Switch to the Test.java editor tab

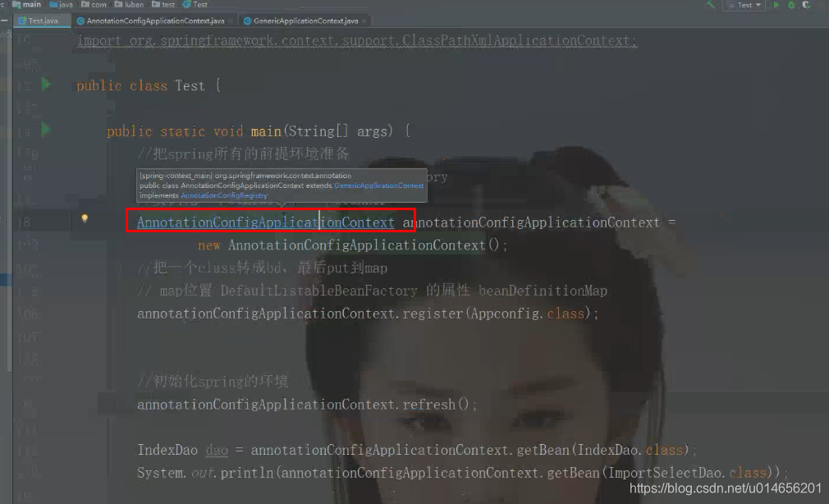click(43, 21)
